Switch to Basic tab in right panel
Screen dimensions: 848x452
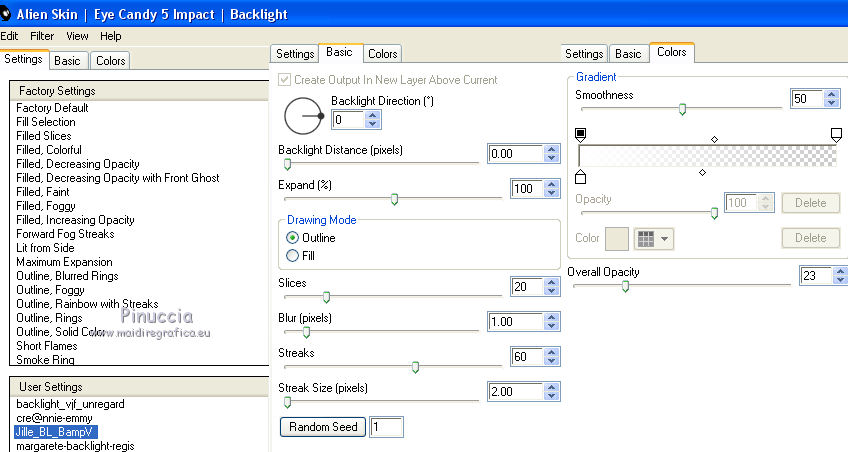pyautogui.click(x=628, y=54)
